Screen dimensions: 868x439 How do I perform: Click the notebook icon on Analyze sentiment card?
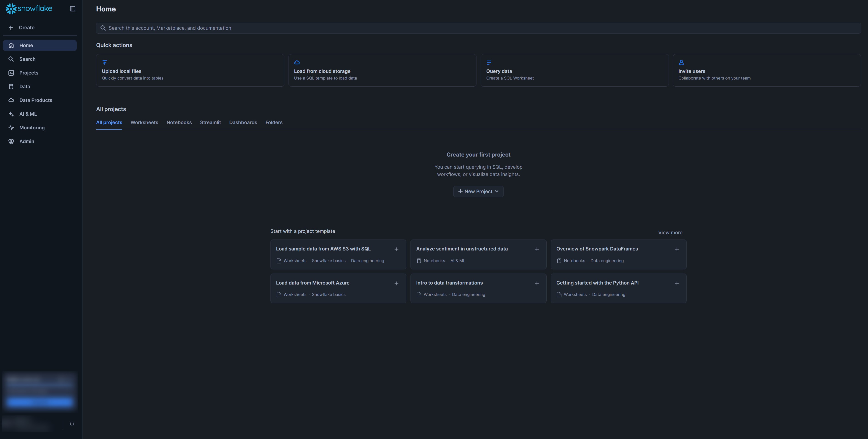click(x=419, y=261)
